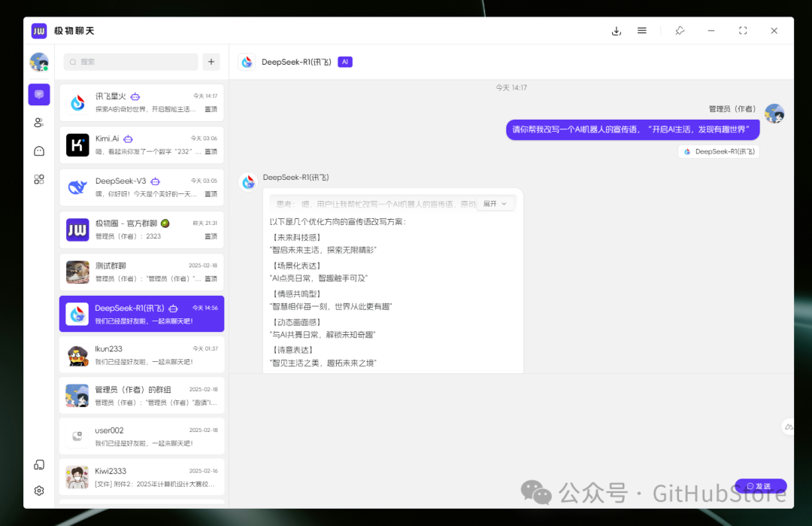Open the Kiwi2333 conversation
Screen dimensions: 812x526
141,477
